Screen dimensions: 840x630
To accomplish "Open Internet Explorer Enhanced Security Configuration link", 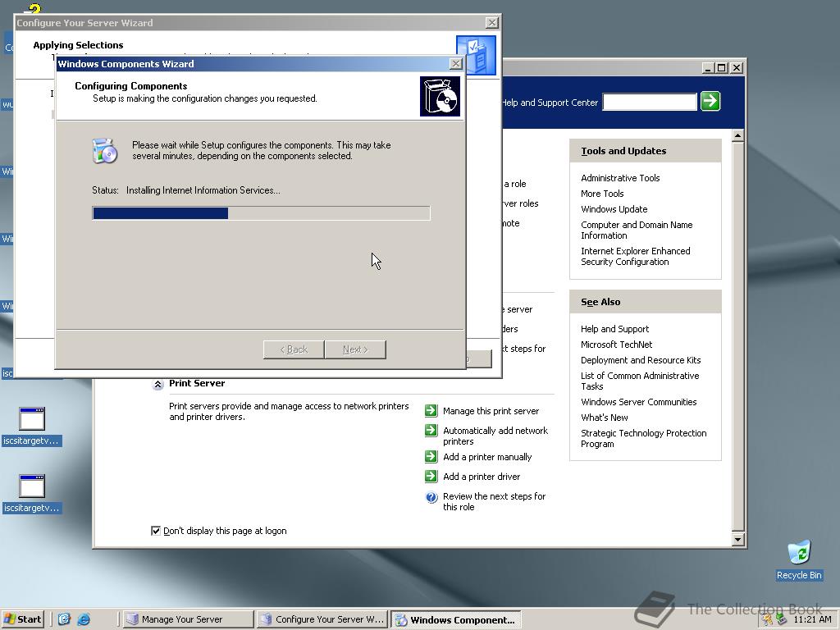I will (x=636, y=256).
